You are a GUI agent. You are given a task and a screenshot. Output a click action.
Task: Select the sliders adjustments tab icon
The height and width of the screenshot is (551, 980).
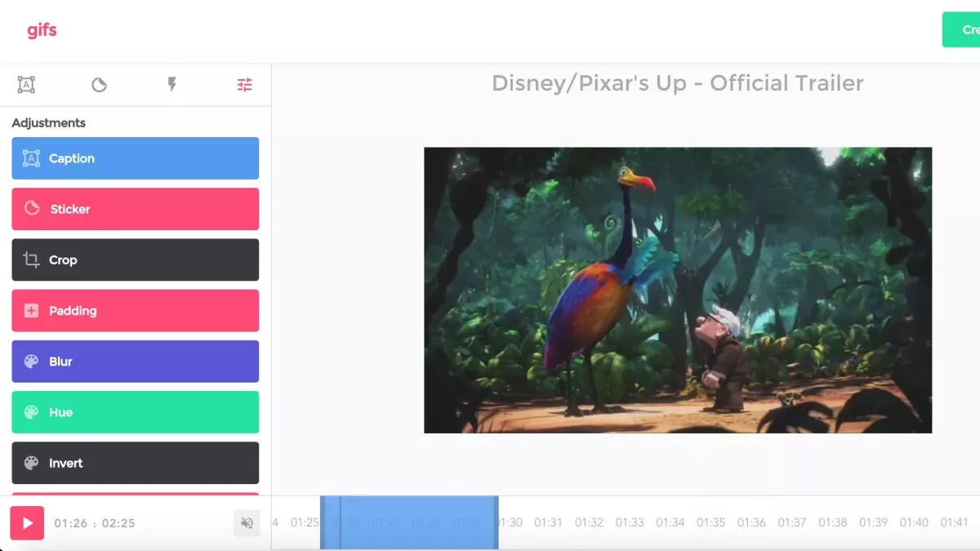coord(244,85)
